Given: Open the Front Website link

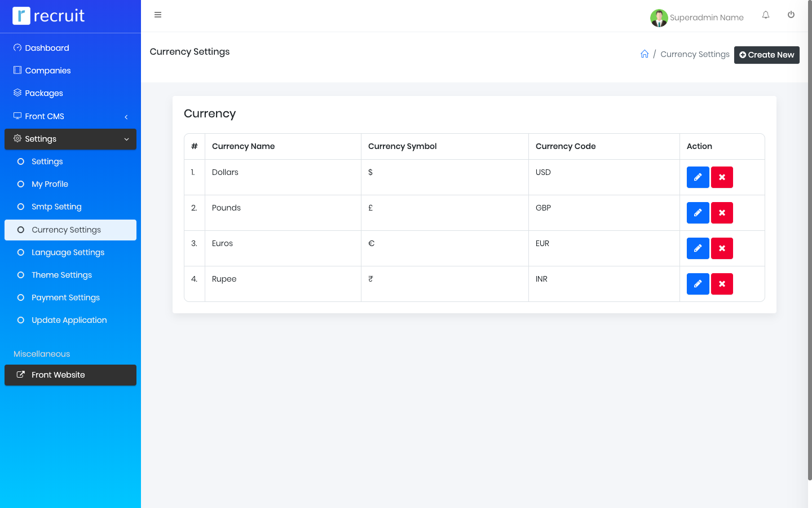Looking at the screenshot, I should coord(70,375).
